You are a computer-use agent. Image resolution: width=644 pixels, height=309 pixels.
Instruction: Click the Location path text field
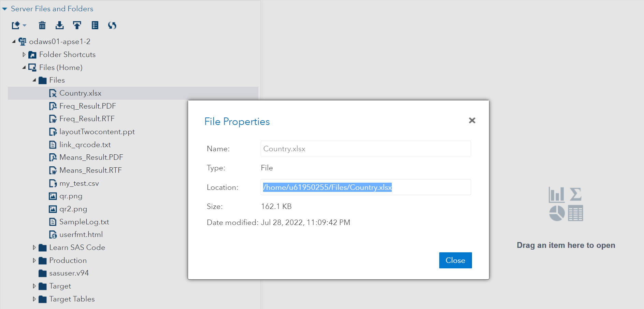pos(366,187)
